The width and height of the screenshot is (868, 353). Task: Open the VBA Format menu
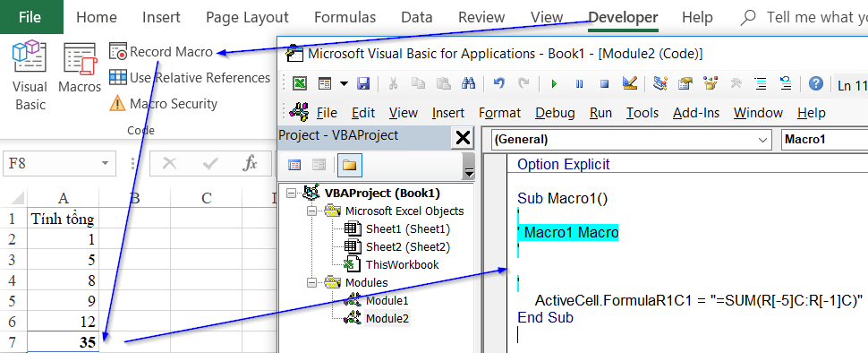point(499,113)
